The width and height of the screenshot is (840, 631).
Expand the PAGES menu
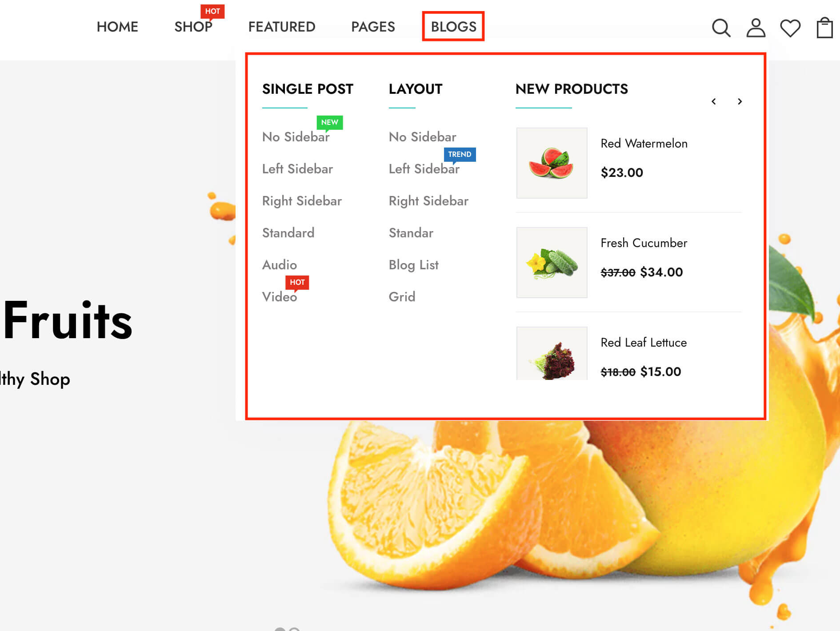pyautogui.click(x=373, y=27)
